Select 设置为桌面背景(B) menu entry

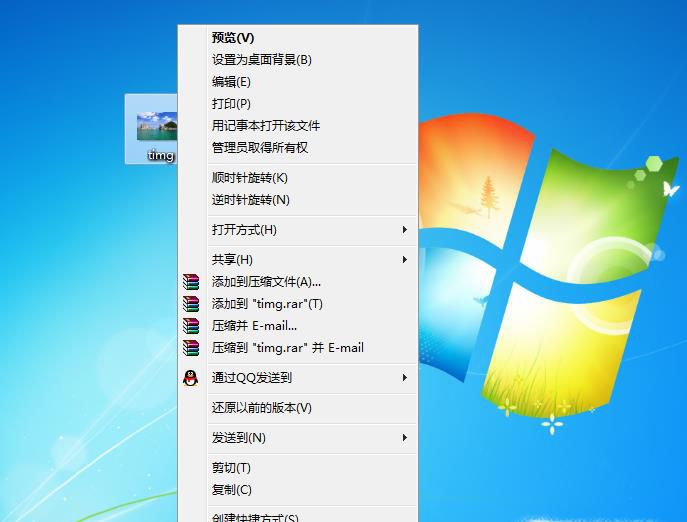pos(297,60)
